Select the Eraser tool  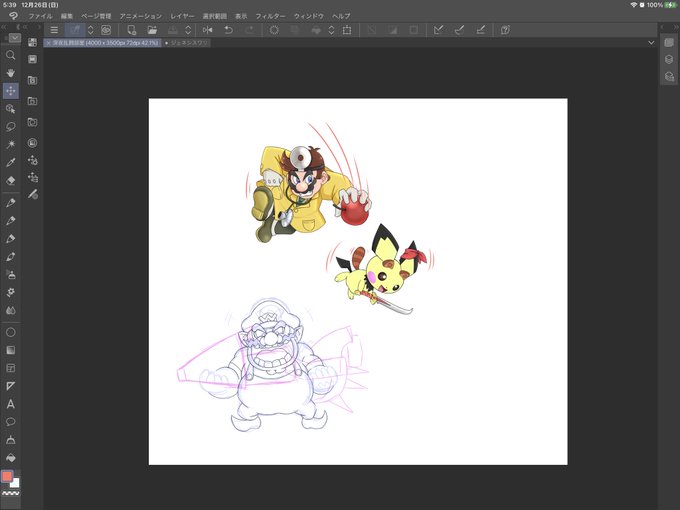[x=10, y=180]
